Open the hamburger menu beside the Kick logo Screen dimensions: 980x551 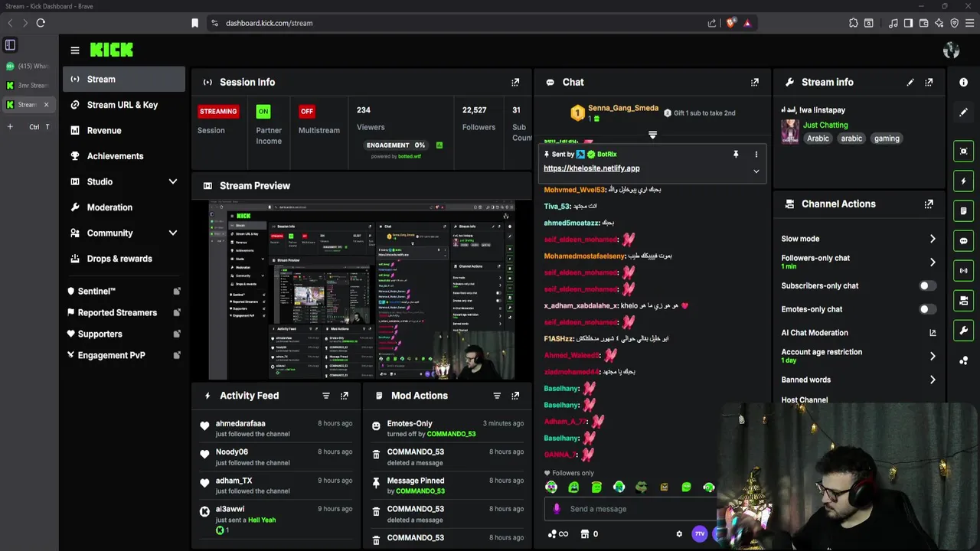75,51
